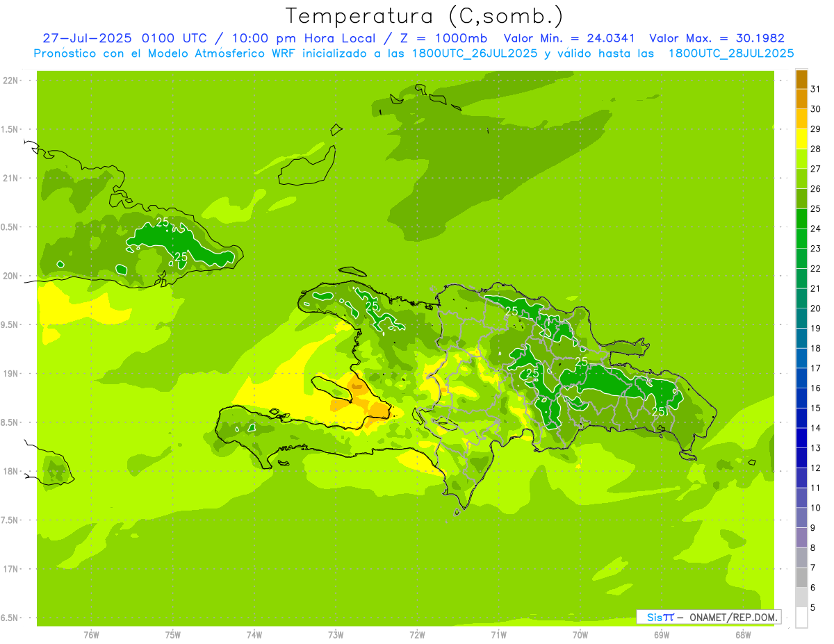Click the color scale label 29
The image size is (834, 644).
pyautogui.click(x=815, y=129)
